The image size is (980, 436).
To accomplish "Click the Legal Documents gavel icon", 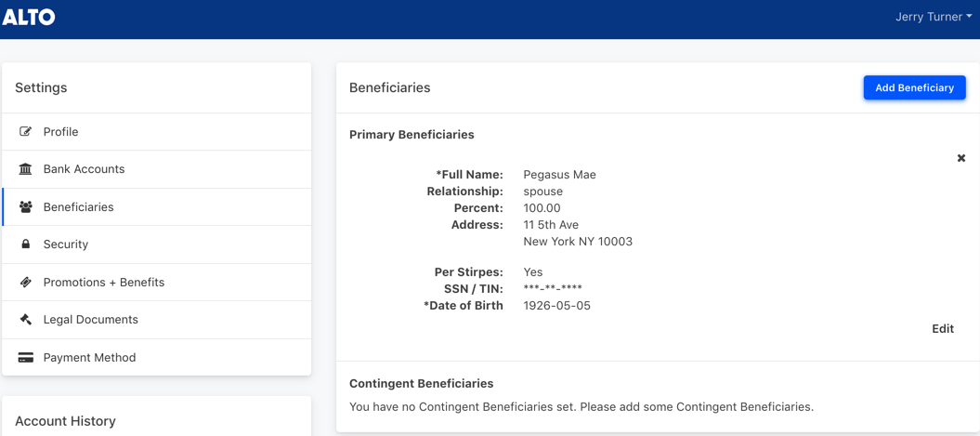I will [x=26, y=319].
